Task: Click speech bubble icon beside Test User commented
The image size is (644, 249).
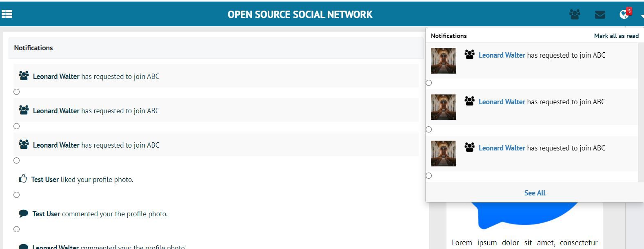Action: (23, 213)
